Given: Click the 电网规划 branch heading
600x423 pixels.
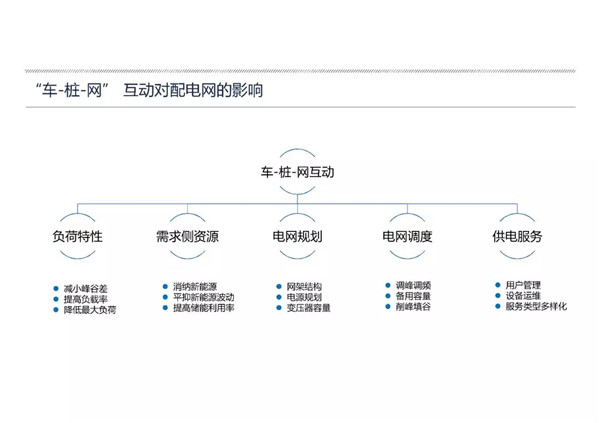Looking at the screenshot, I should pyautogui.click(x=297, y=237).
